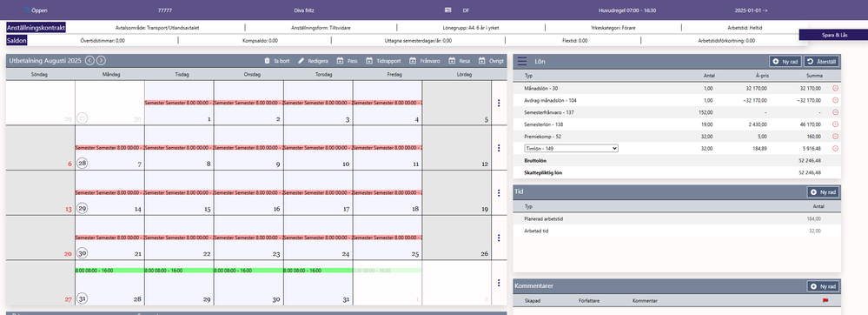The height and width of the screenshot is (315, 868).
Task: Select the circled week number 31
Action: [x=82, y=298]
